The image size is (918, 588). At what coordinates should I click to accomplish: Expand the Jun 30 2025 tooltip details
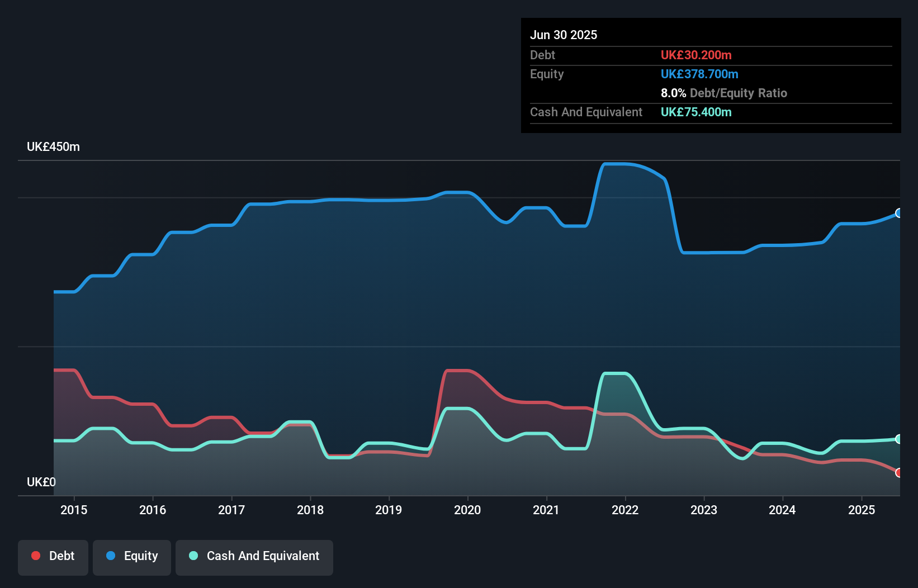[564, 35]
